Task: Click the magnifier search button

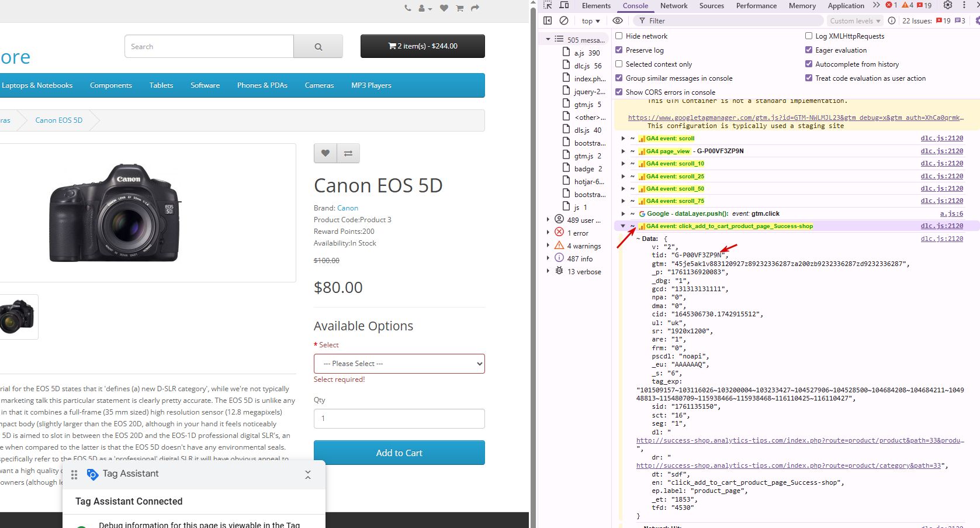Action: tap(318, 47)
